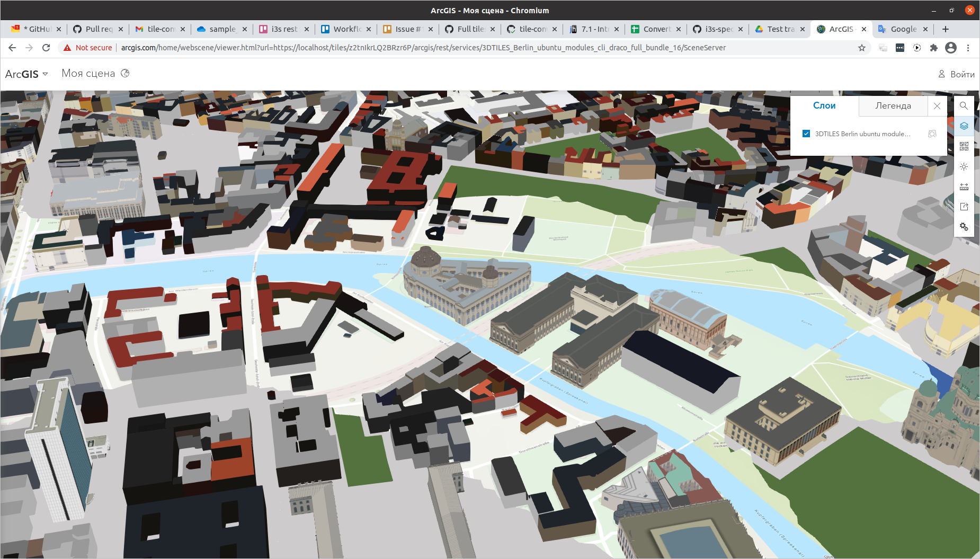
Task: Click the Share scene icon
Action: [964, 207]
